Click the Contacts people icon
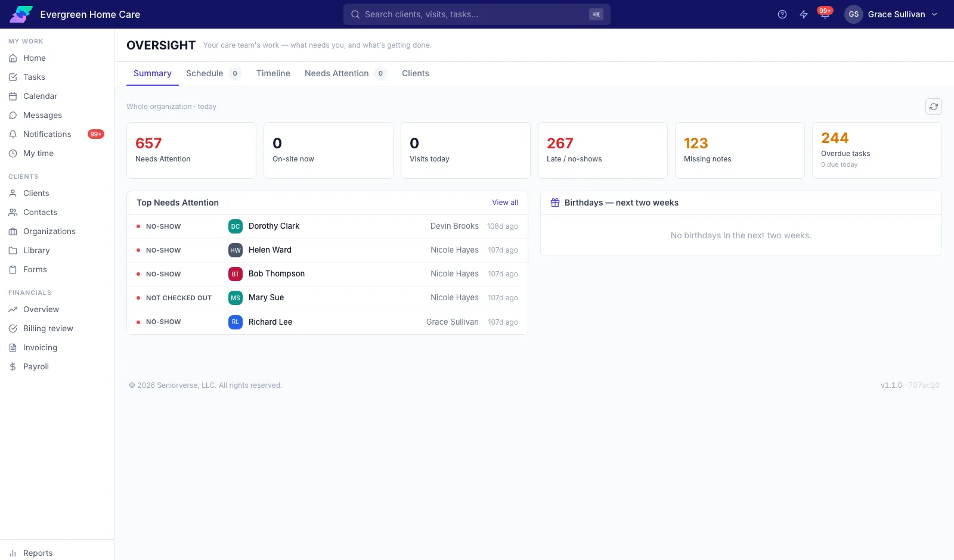 point(13,212)
